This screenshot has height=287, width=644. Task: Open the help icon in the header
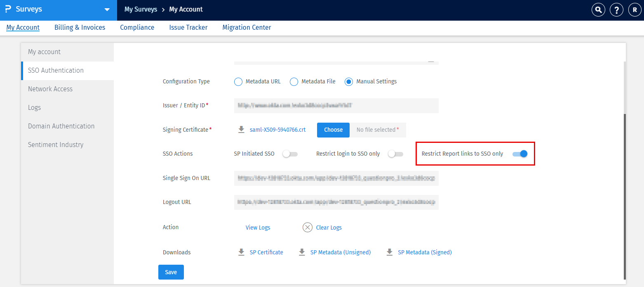point(616,9)
